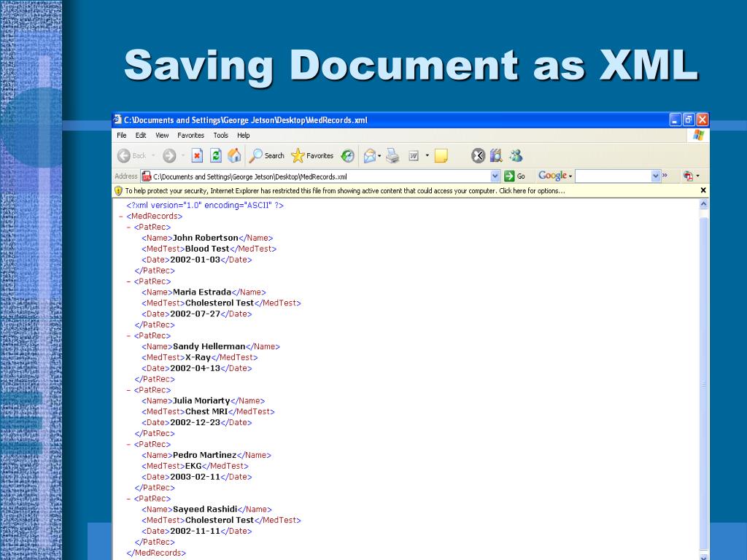The image size is (747, 560).
Task: Collapse the MedRecords root node
Action: click(121, 217)
